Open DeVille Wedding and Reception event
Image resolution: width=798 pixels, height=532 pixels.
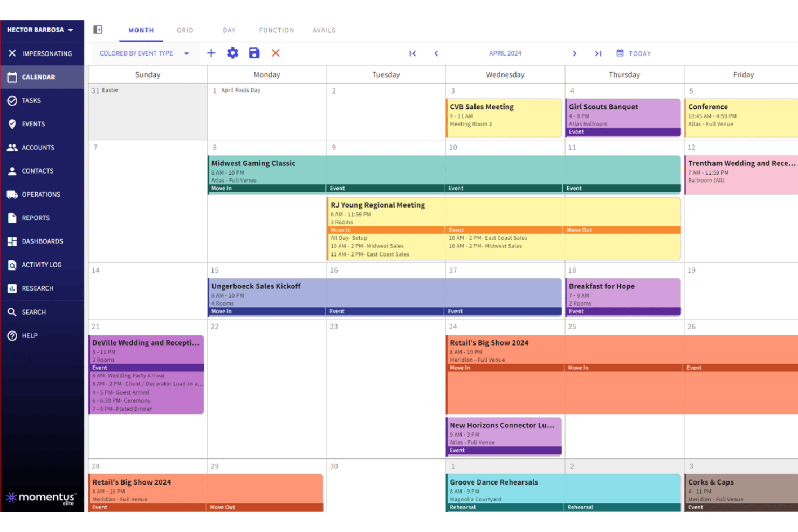click(146, 375)
